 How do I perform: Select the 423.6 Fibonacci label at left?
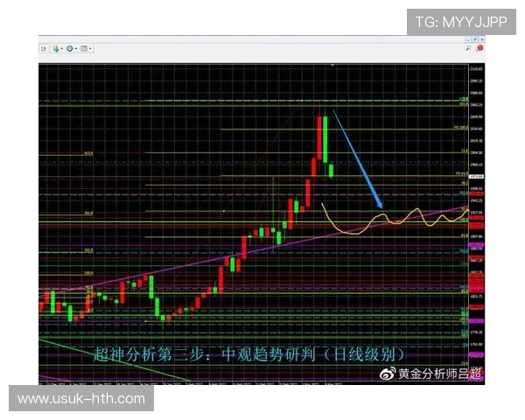pyautogui.click(x=88, y=153)
